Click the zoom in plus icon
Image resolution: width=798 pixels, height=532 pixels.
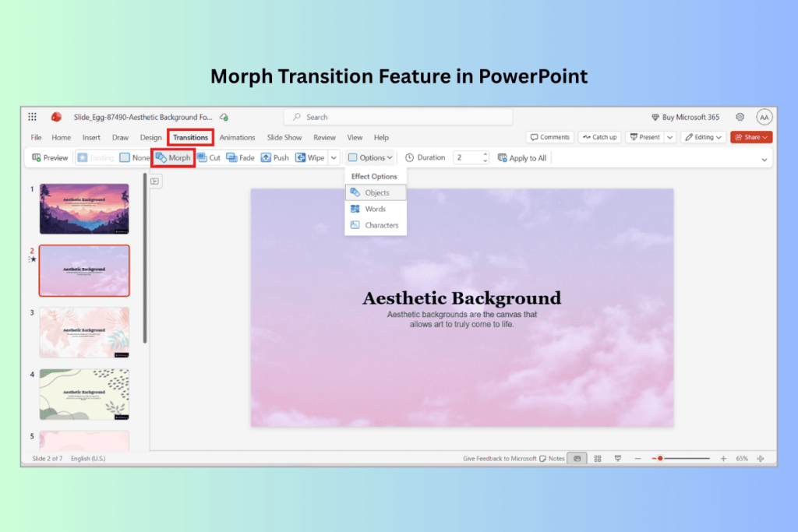point(723,458)
